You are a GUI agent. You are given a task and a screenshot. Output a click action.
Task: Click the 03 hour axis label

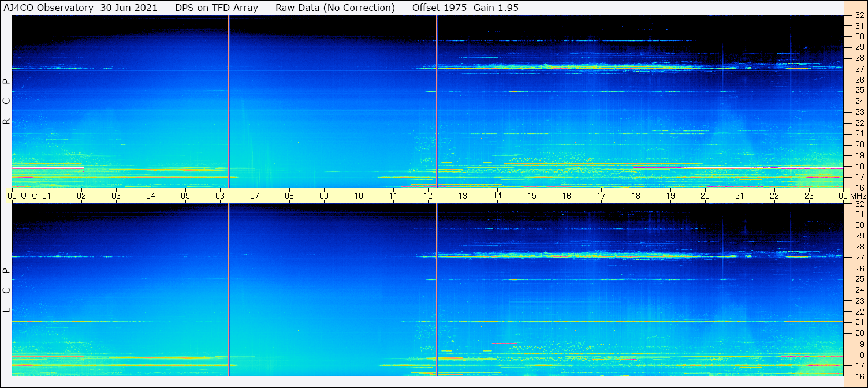116,196
